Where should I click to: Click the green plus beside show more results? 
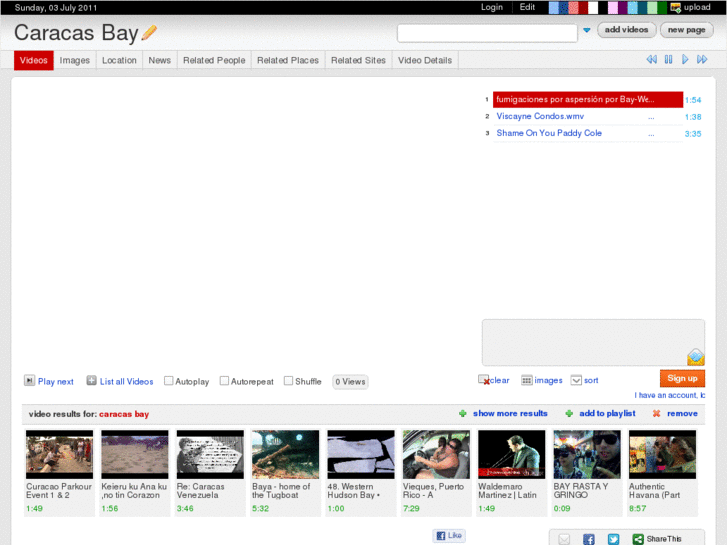(462, 413)
